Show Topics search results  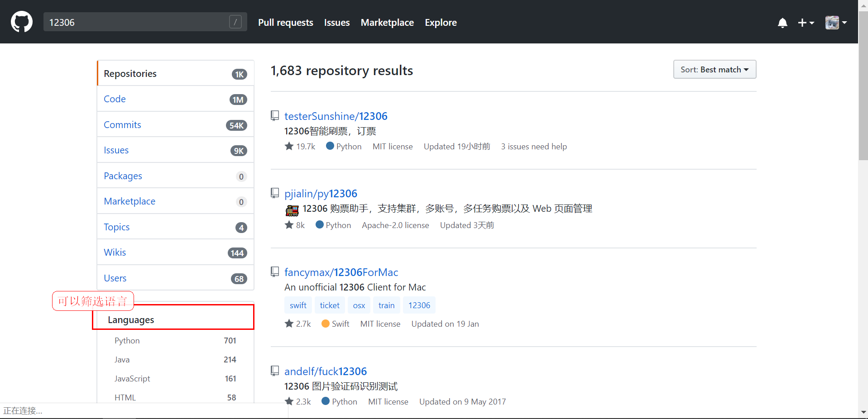pos(175,227)
